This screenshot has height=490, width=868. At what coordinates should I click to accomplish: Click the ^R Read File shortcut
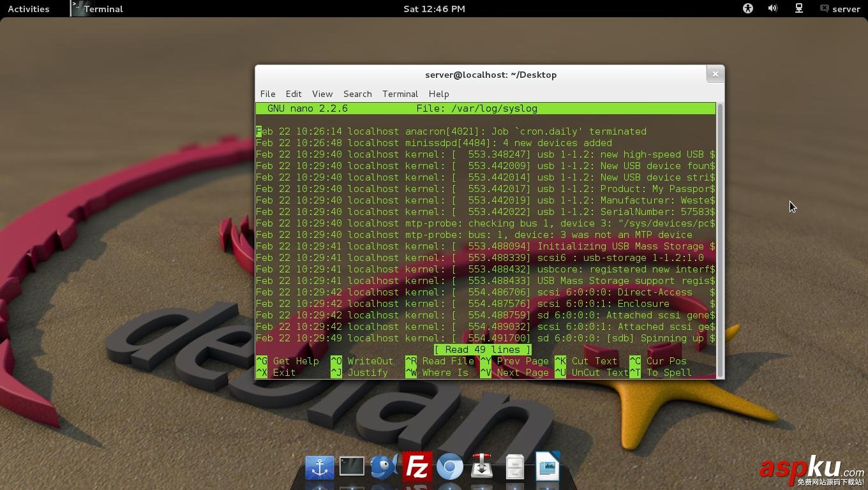(440, 361)
